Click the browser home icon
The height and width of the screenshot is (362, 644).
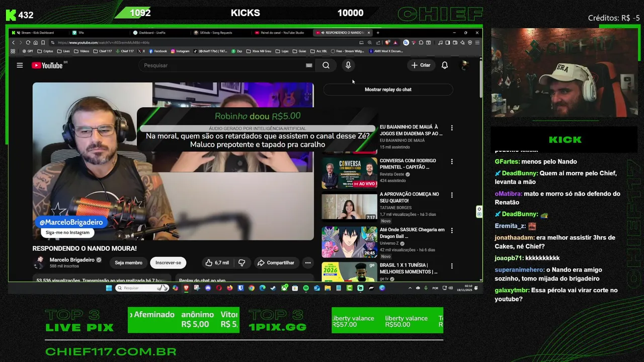35,43
